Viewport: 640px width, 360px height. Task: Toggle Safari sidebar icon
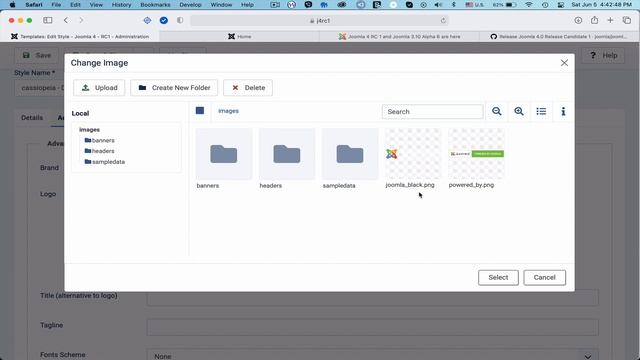click(x=48, y=20)
